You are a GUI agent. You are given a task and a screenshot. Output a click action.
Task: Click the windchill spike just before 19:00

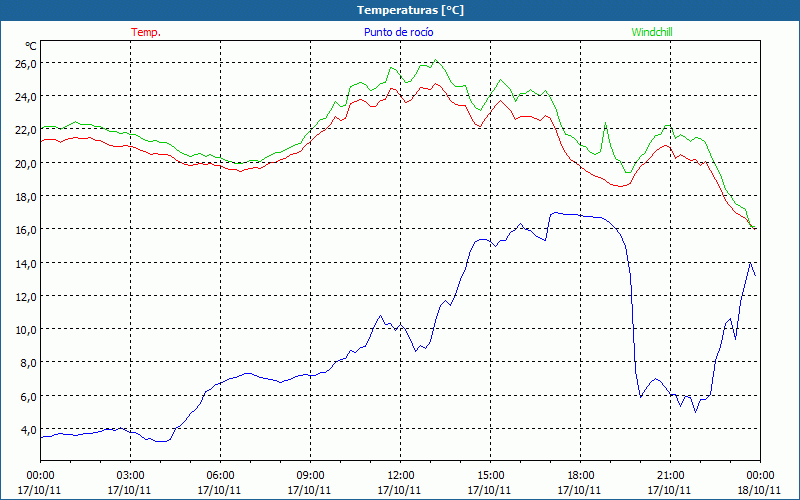[x=605, y=123]
